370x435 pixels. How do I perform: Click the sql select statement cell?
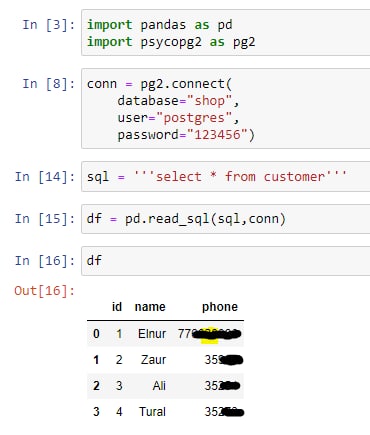coord(226,176)
